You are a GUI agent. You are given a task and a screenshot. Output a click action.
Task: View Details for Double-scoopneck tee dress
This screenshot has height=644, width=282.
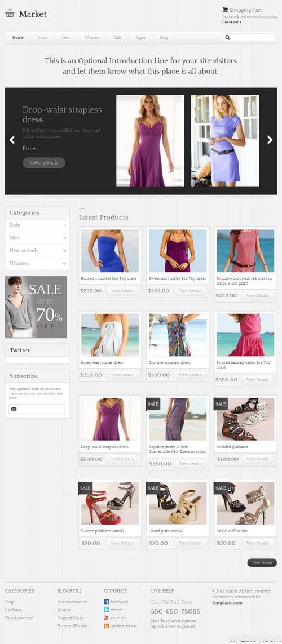(257, 296)
